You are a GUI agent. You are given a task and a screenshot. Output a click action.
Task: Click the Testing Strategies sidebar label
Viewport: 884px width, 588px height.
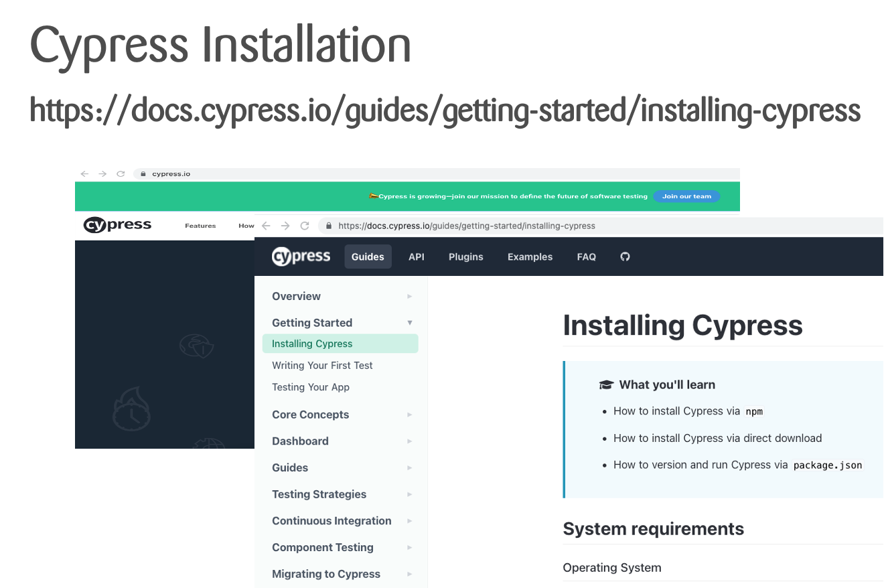click(319, 494)
